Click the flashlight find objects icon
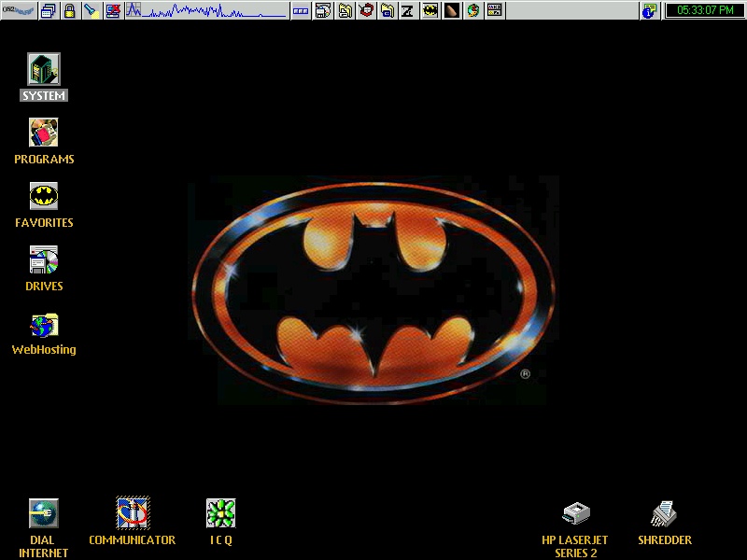This screenshot has height=560, width=747. coord(92,10)
